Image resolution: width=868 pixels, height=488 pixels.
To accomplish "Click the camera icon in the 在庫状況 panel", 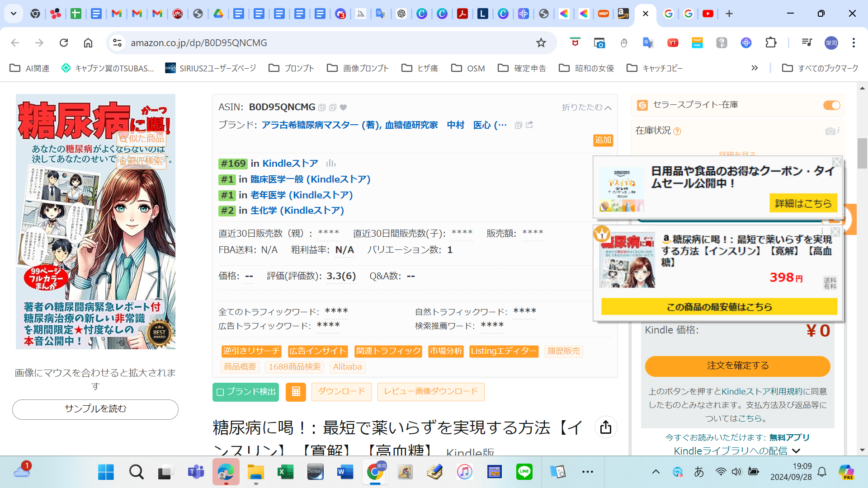I will pos(830,131).
